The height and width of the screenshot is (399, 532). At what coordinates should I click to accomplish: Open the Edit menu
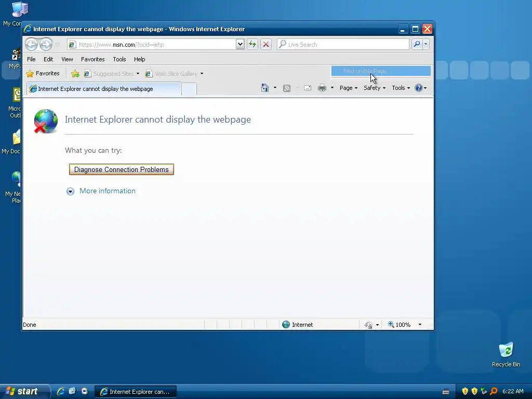point(48,59)
